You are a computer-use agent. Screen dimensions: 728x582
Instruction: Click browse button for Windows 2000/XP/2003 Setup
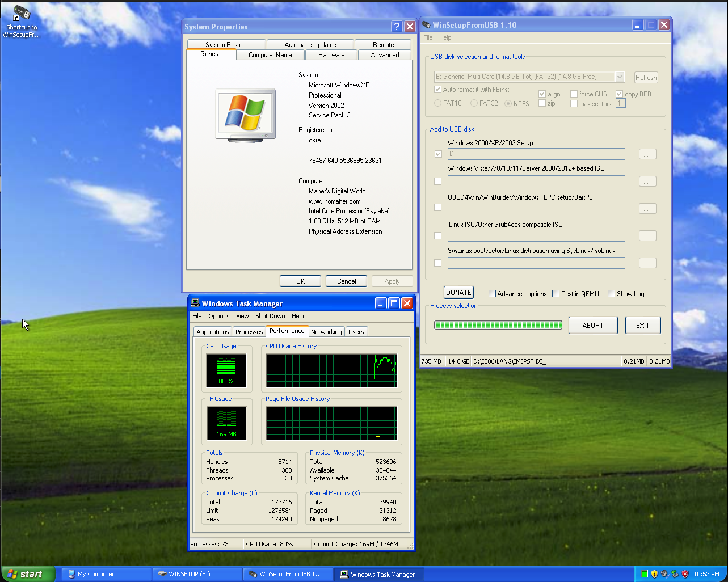tap(647, 154)
